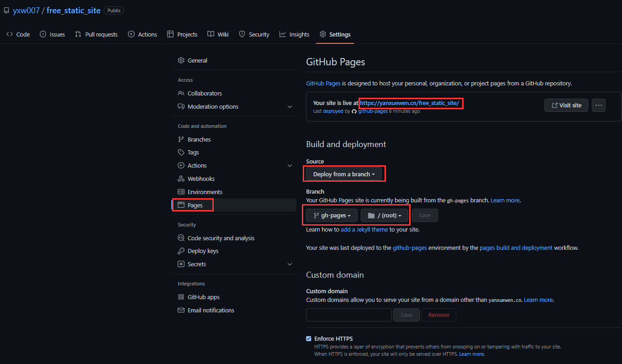
Task: Click the Remove custom domain button
Action: tap(439, 315)
